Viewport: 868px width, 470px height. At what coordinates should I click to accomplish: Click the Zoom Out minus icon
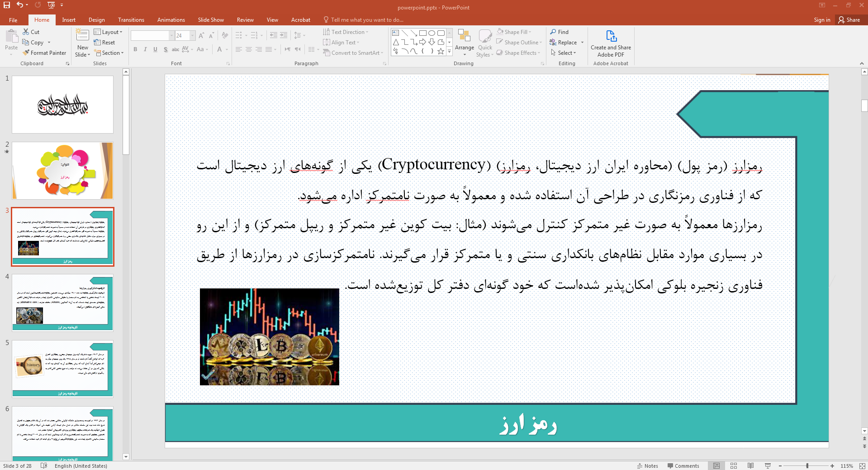(781, 465)
